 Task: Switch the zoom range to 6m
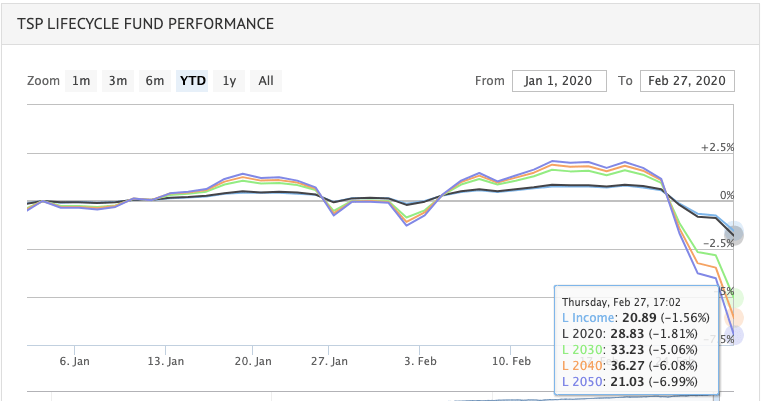(155, 81)
